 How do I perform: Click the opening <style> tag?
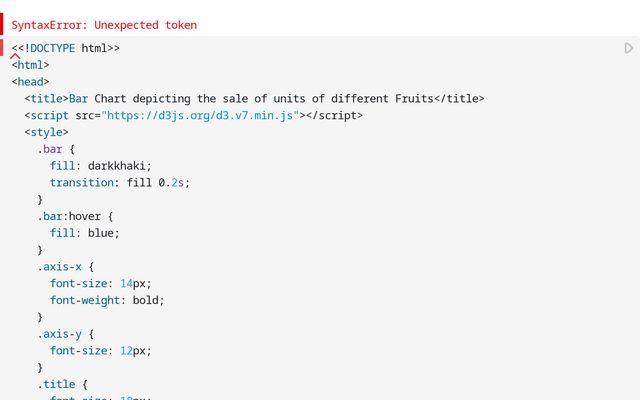point(46,132)
